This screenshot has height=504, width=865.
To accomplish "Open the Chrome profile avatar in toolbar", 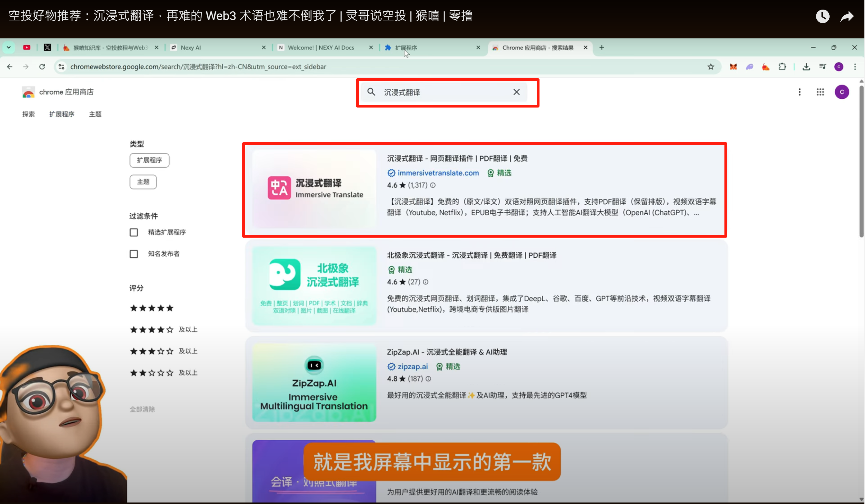I will 839,67.
